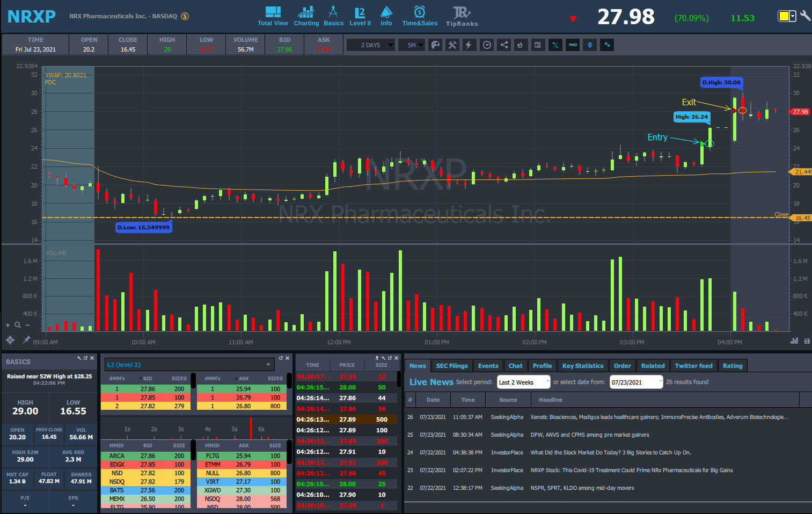Open the 5M interval dropdown
Screen dimensions: 812x514
tap(412, 45)
